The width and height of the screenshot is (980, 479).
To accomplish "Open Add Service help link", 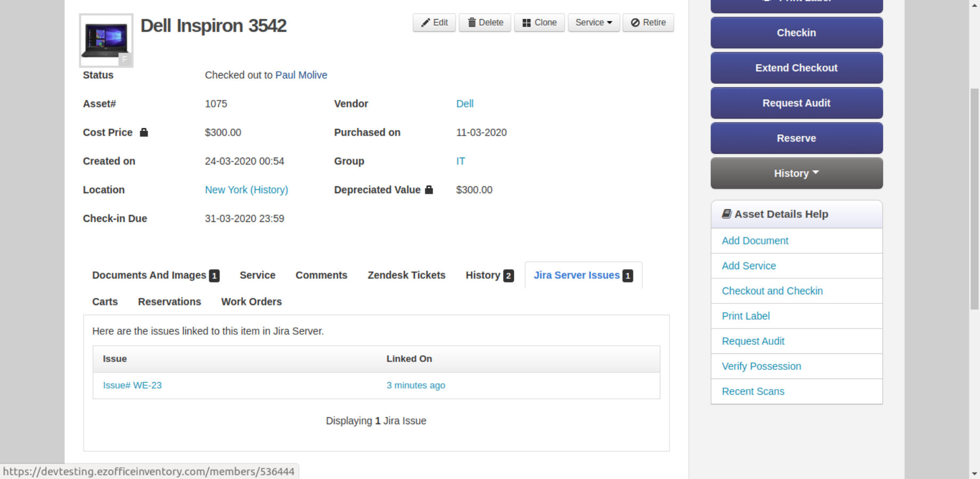I will (x=749, y=266).
